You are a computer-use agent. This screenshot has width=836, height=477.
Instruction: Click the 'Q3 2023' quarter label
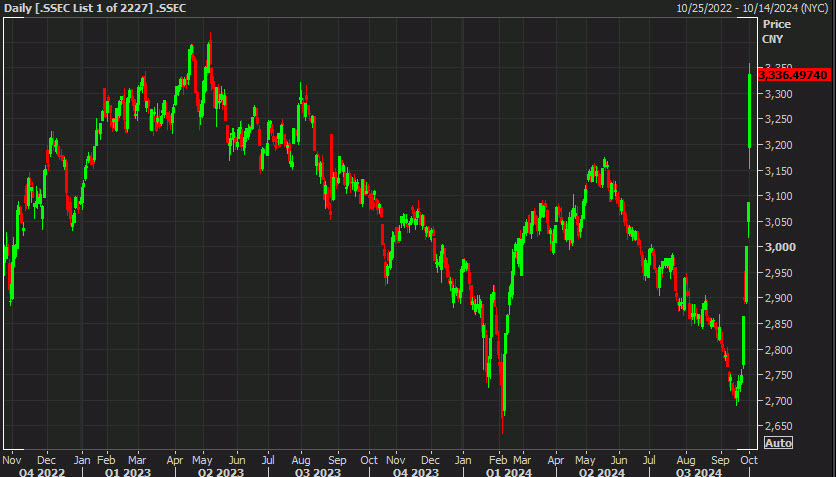318,472
